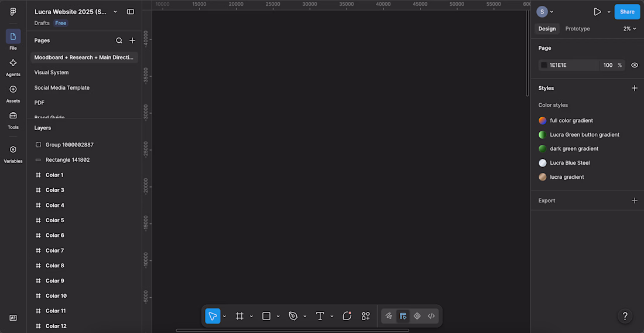Select the Group 1000002887 layer

[x=84, y=145]
